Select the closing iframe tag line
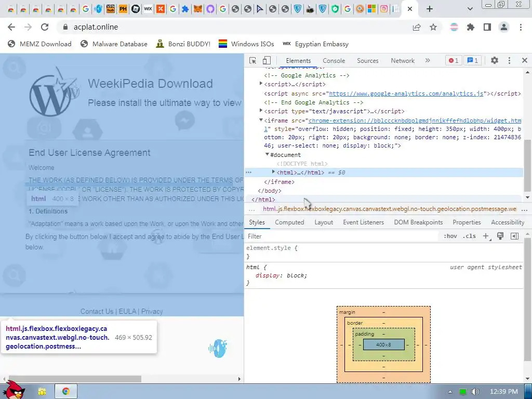The height and width of the screenshot is (399, 532). [x=279, y=182]
